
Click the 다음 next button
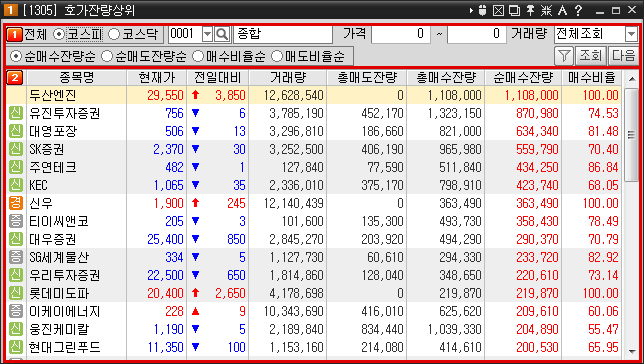(x=623, y=56)
